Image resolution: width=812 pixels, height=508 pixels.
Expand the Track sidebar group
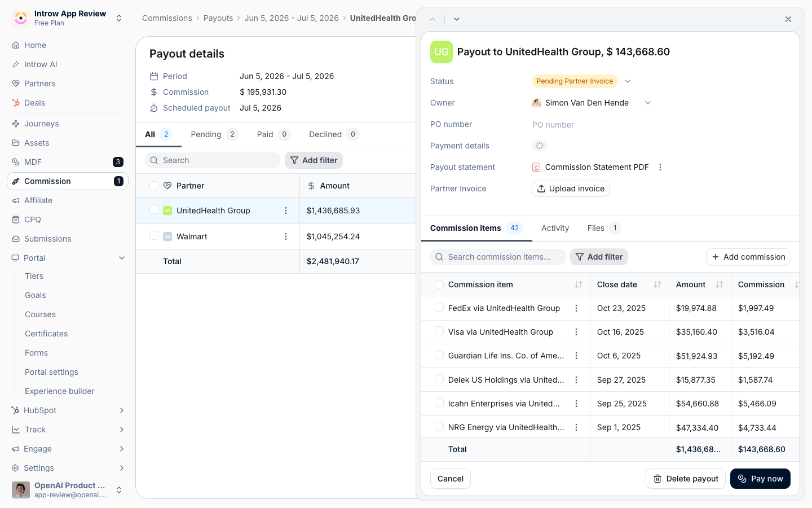pyautogui.click(x=122, y=430)
